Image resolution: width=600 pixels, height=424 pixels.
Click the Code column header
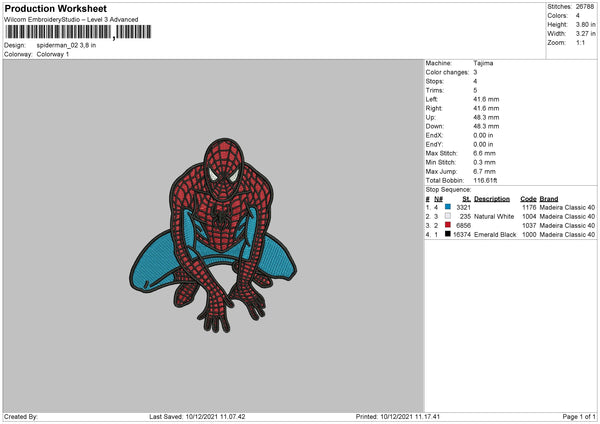(x=528, y=199)
